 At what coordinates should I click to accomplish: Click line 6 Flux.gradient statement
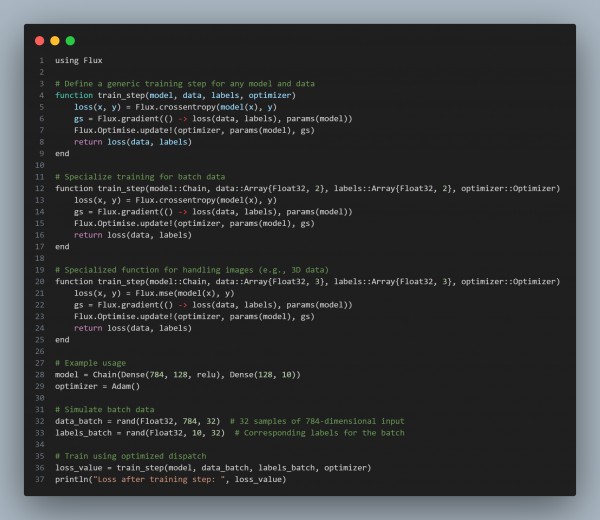click(x=213, y=119)
